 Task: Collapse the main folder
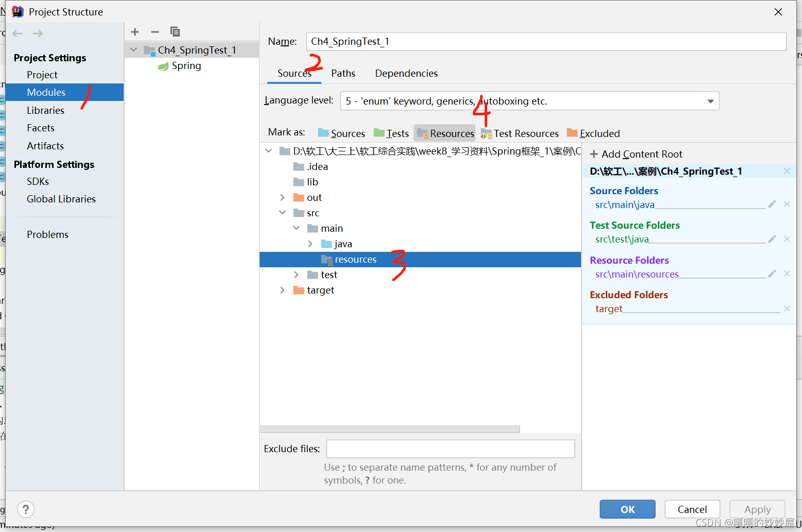296,228
